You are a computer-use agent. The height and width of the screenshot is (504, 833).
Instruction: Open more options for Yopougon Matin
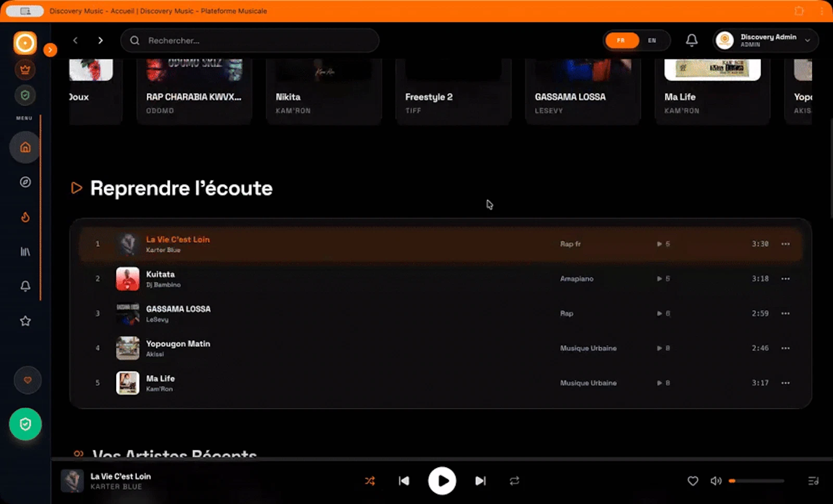[785, 348]
